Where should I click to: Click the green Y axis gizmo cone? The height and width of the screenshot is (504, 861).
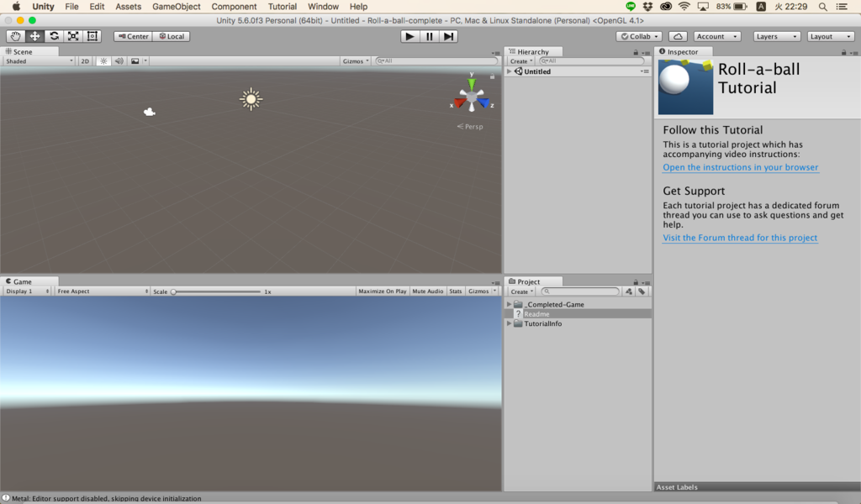pos(472,85)
